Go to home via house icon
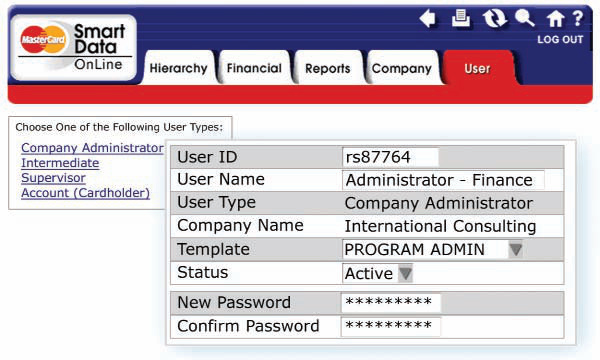The width and height of the screenshot is (600, 360). tap(555, 18)
